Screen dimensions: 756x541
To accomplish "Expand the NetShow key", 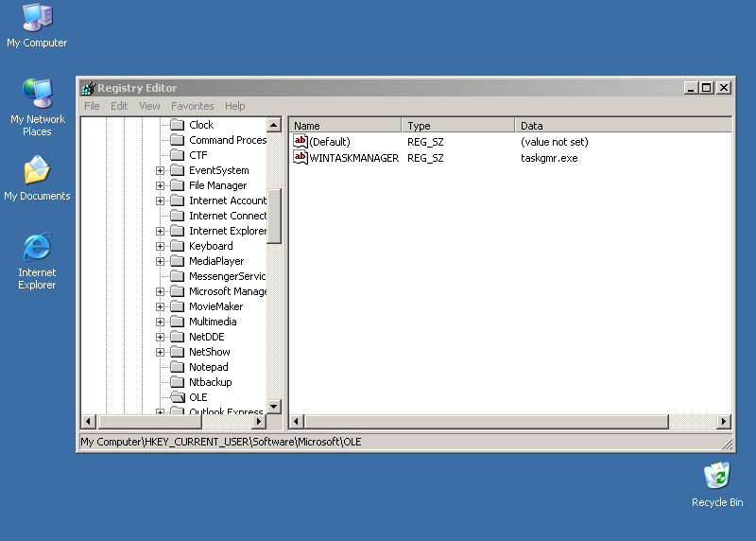I will (x=160, y=352).
